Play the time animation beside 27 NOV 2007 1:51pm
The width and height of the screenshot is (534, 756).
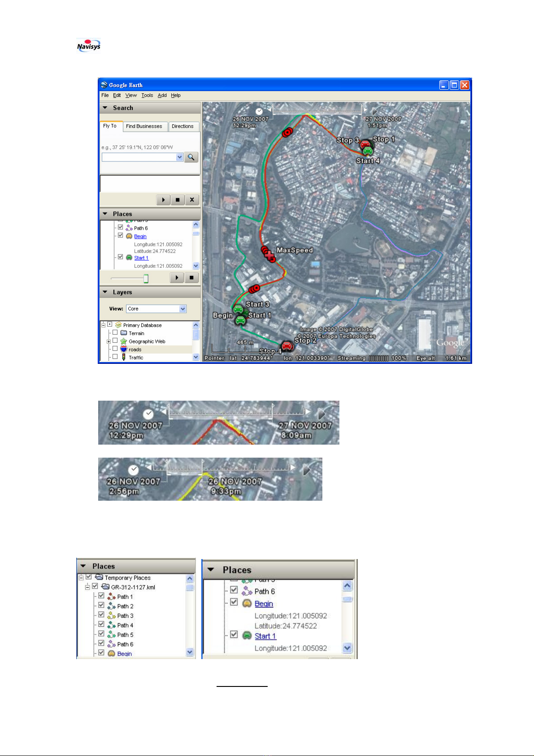coord(374,110)
